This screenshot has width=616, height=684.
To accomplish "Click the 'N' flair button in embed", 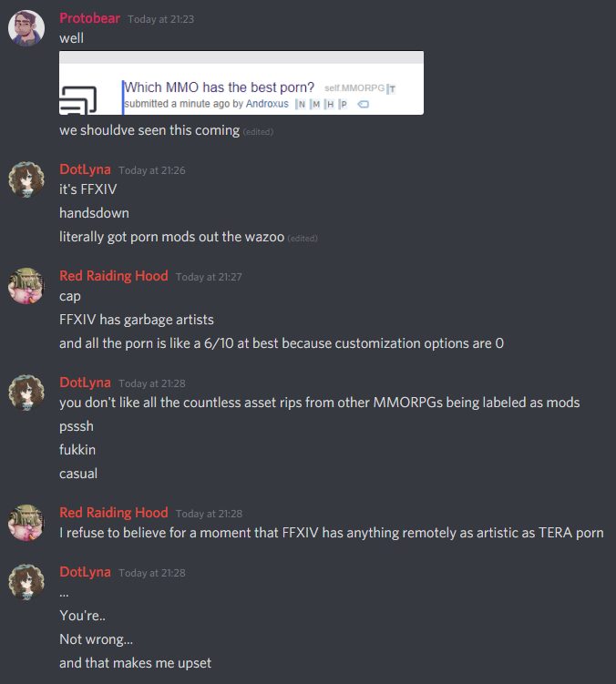I will [x=301, y=104].
